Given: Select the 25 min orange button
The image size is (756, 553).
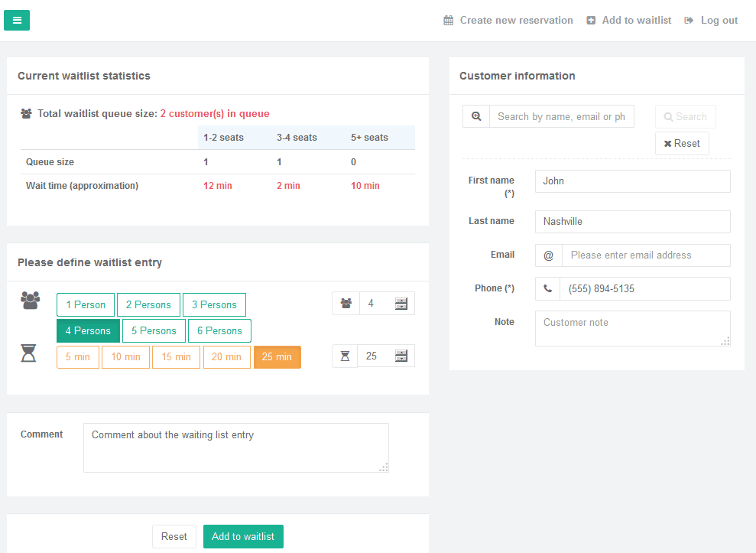Looking at the screenshot, I should (277, 357).
